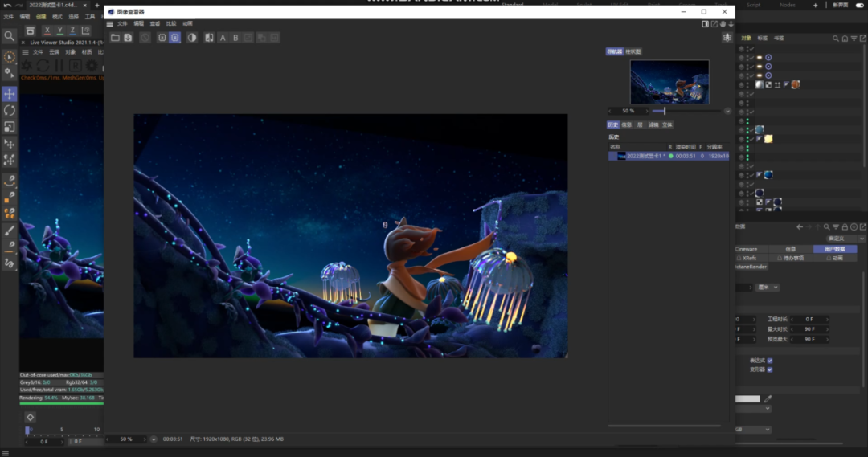Select the 用户数据 button in Attributes
Image resolution: width=868 pixels, height=457 pixels.
835,249
